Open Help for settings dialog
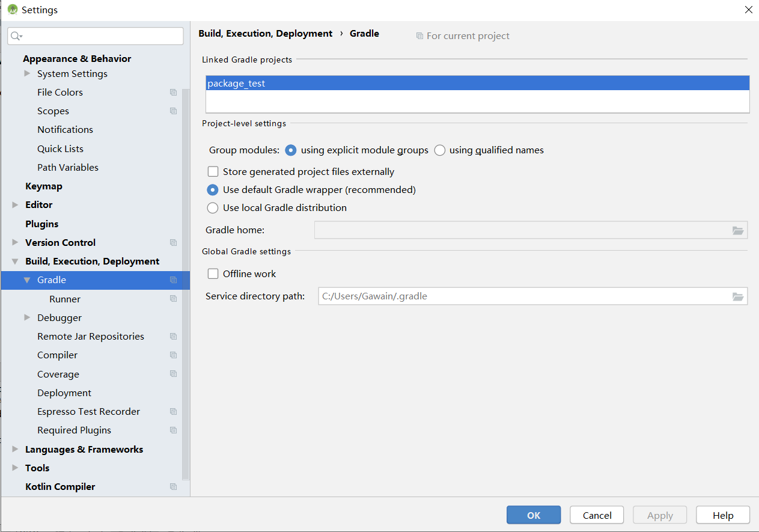This screenshot has width=759, height=532. click(723, 515)
